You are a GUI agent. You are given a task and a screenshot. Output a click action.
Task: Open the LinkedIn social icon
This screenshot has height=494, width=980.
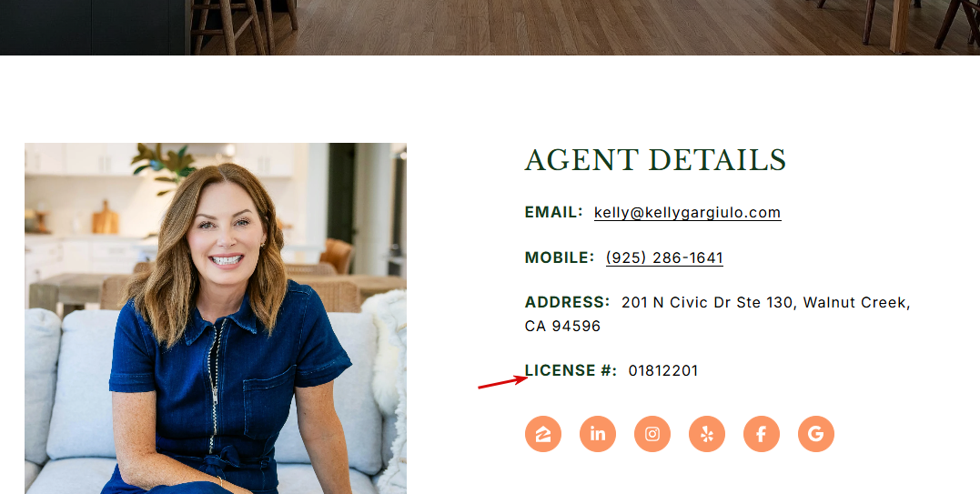point(598,433)
